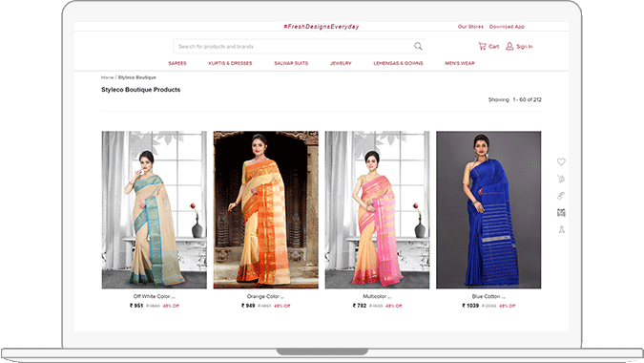Go to Home breadcrumb

point(107,77)
